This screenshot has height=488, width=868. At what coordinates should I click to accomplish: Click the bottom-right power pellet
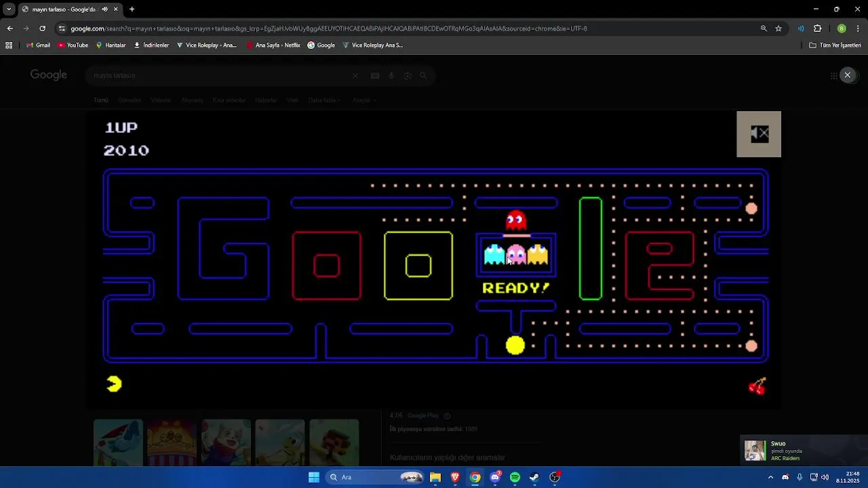751,346
